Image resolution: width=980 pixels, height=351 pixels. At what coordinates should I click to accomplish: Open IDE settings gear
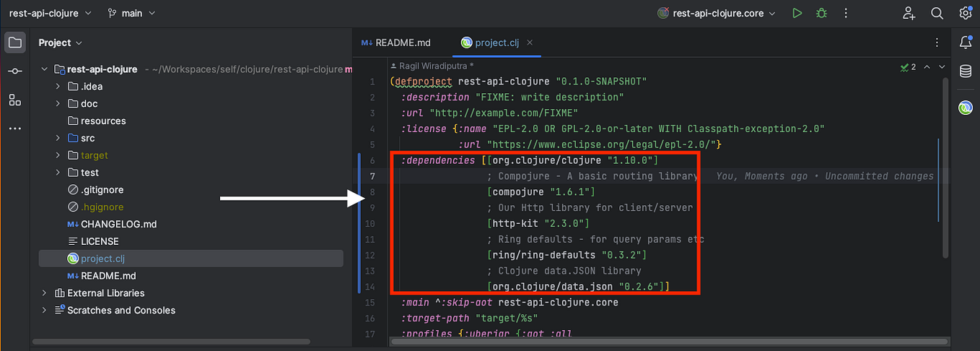coord(966,13)
